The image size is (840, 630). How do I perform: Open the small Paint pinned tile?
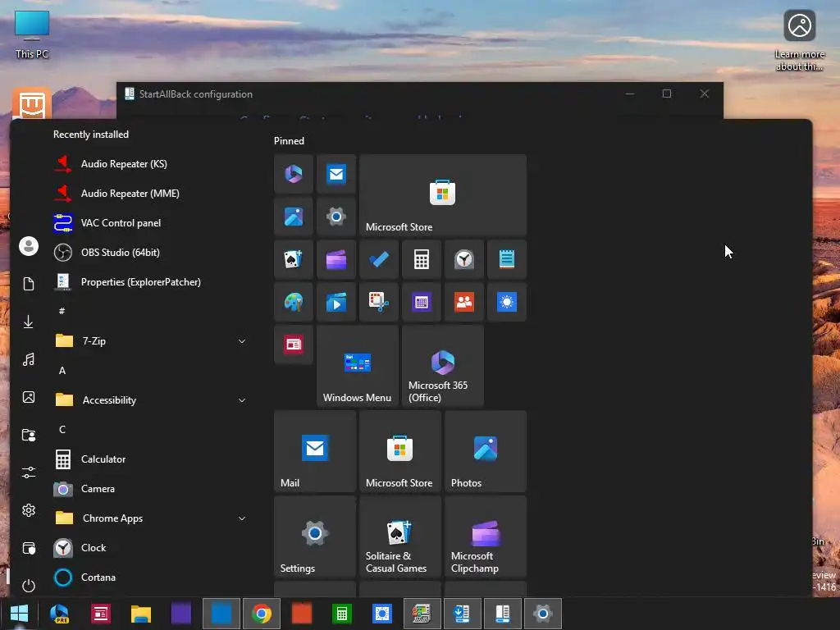pyautogui.click(x=294, y=302)
